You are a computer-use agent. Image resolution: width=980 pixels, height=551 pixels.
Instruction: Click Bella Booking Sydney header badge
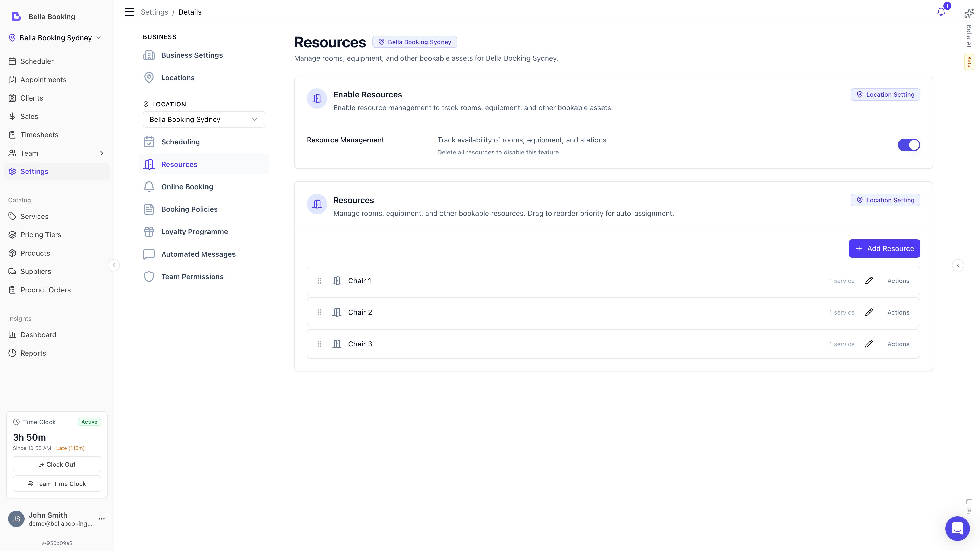[x=414, y=42]
